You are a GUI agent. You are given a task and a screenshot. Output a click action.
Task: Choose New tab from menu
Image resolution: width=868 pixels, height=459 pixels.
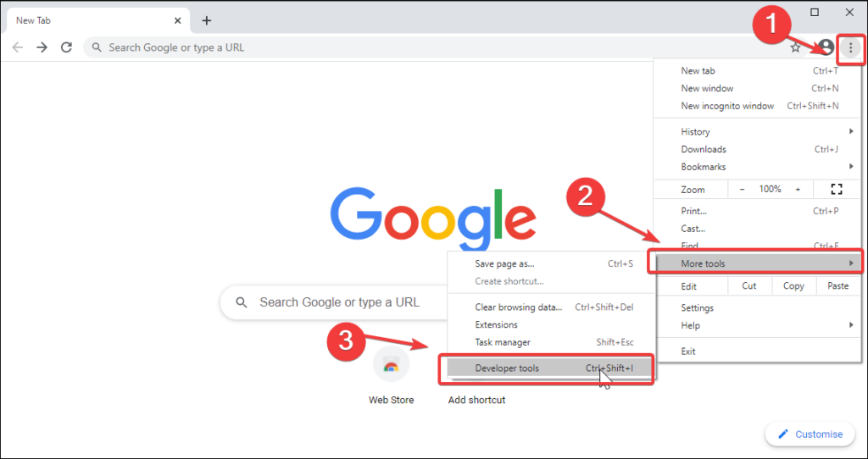757,71
